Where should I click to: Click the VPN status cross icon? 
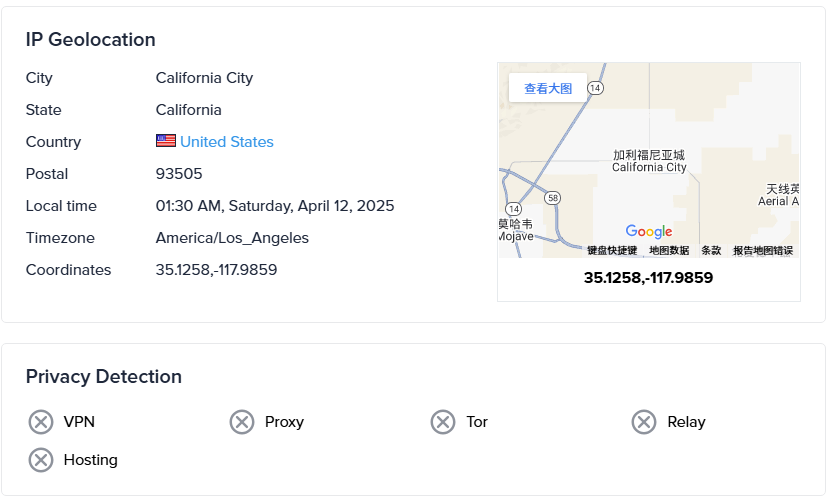(x=40, y=422)
